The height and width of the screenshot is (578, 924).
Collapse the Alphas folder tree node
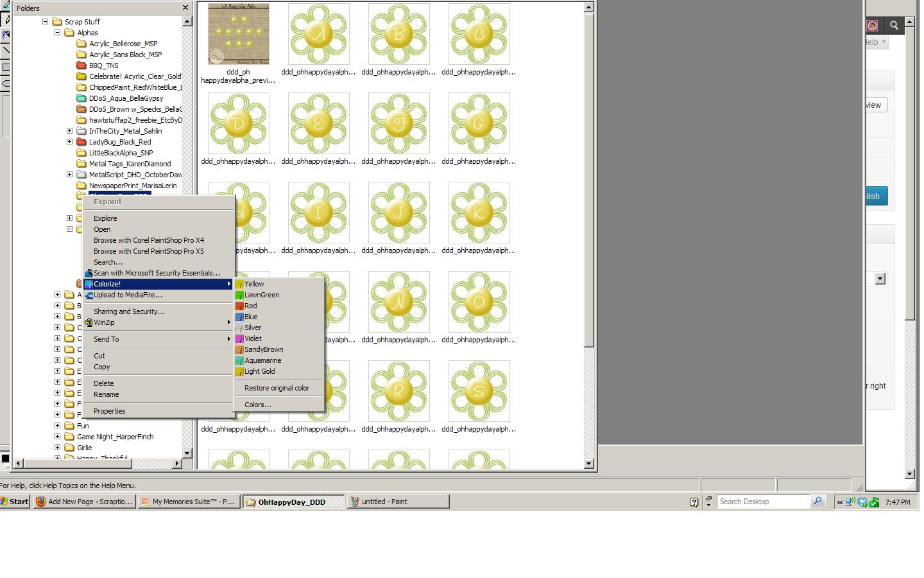pos(57,33)
